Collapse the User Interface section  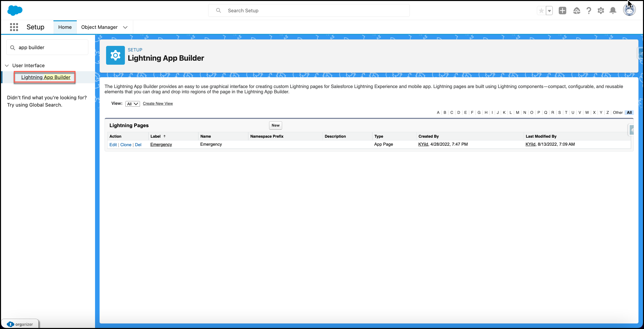tap(7, 65)
